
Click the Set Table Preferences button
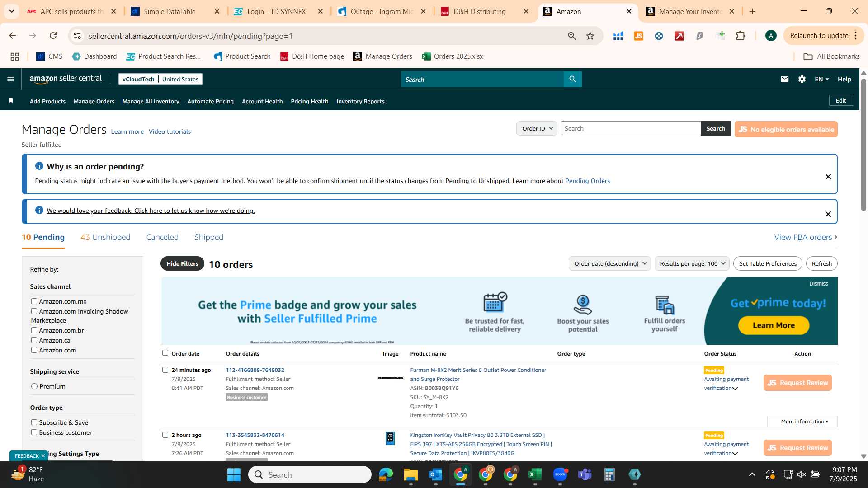[768, 263]
